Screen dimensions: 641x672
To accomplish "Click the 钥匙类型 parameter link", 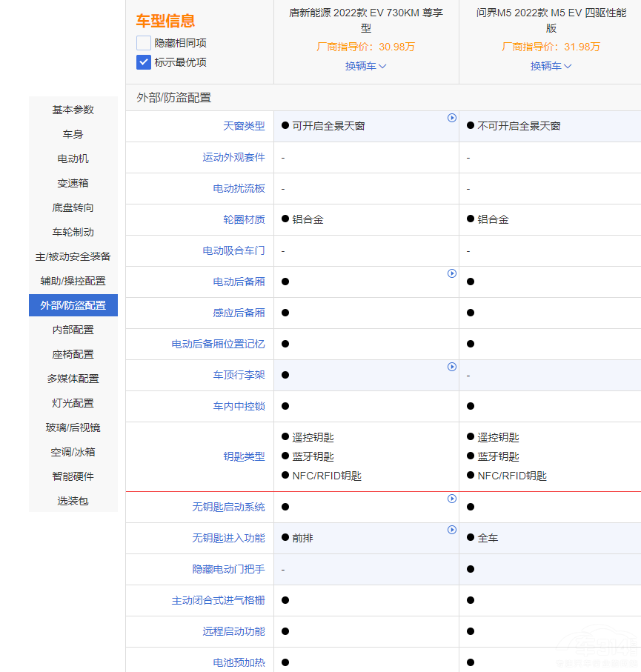I will (244, 456).
